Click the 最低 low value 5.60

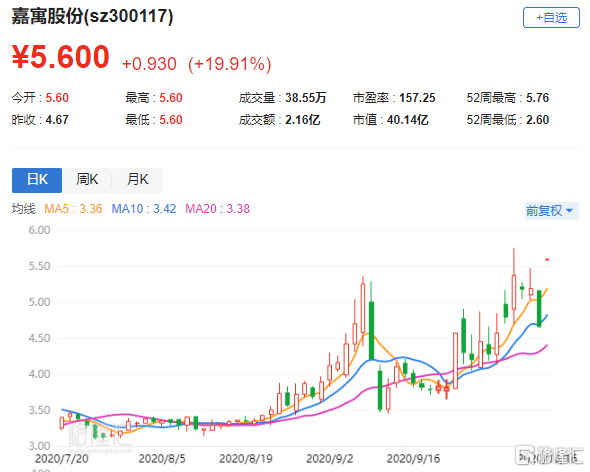click(x=171, y=120)
